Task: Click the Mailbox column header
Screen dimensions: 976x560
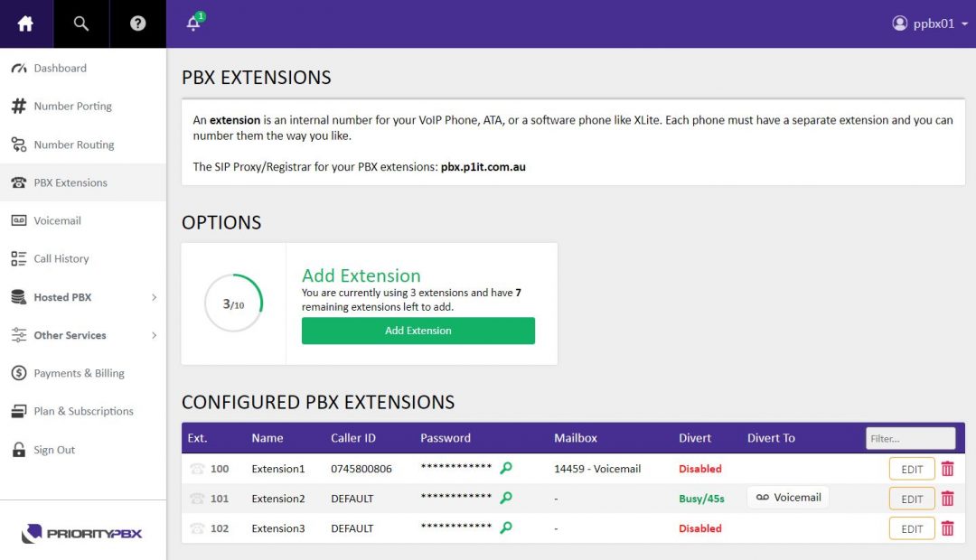Action: point(576,438)
